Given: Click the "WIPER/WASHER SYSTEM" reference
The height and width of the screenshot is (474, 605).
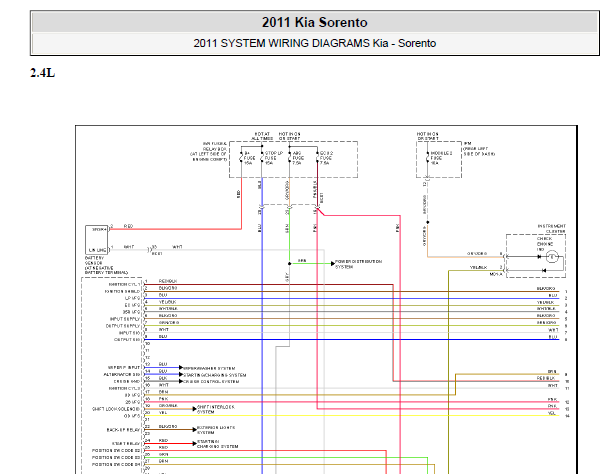Looking at the screenshot, I should coord(209,368).
